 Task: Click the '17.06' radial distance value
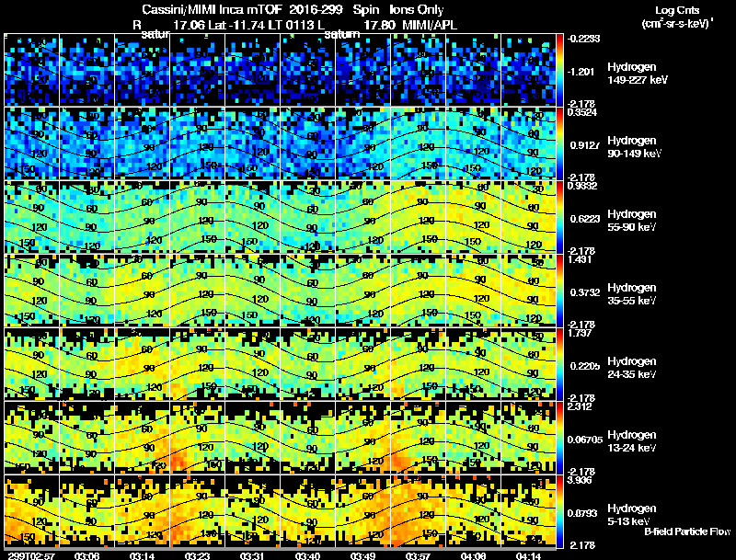tap(190, 26)
